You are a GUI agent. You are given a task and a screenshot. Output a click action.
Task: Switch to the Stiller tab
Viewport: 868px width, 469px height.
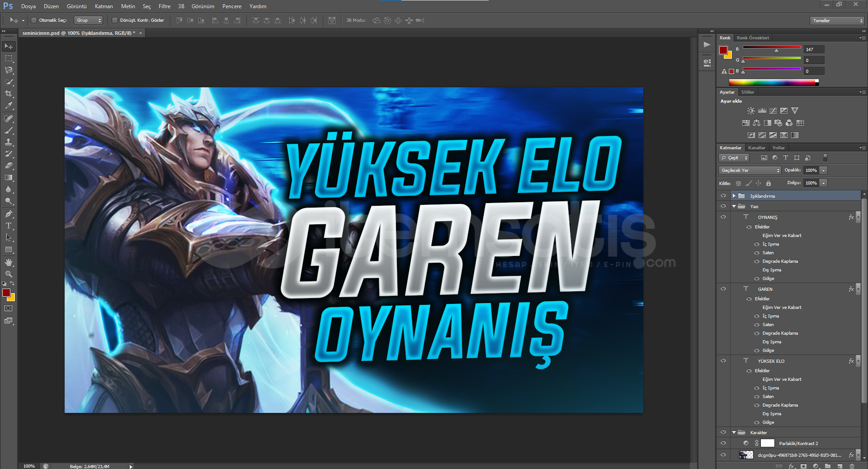(x=747, y=92)
